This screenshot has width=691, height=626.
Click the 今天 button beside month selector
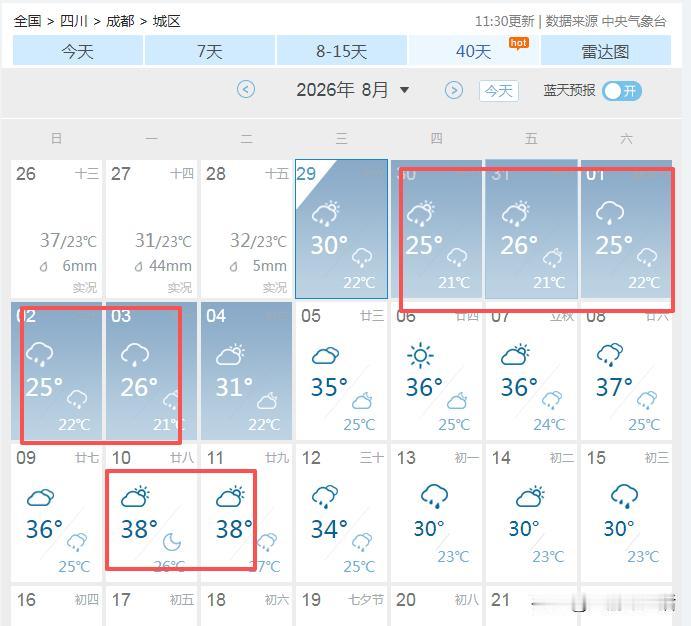pos(498,91)
